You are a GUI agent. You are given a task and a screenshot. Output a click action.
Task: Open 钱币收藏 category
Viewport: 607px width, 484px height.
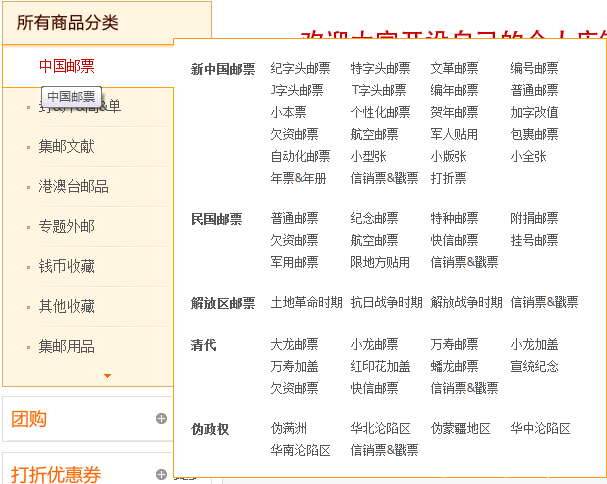pyautogui.click(x=67, y=267)
